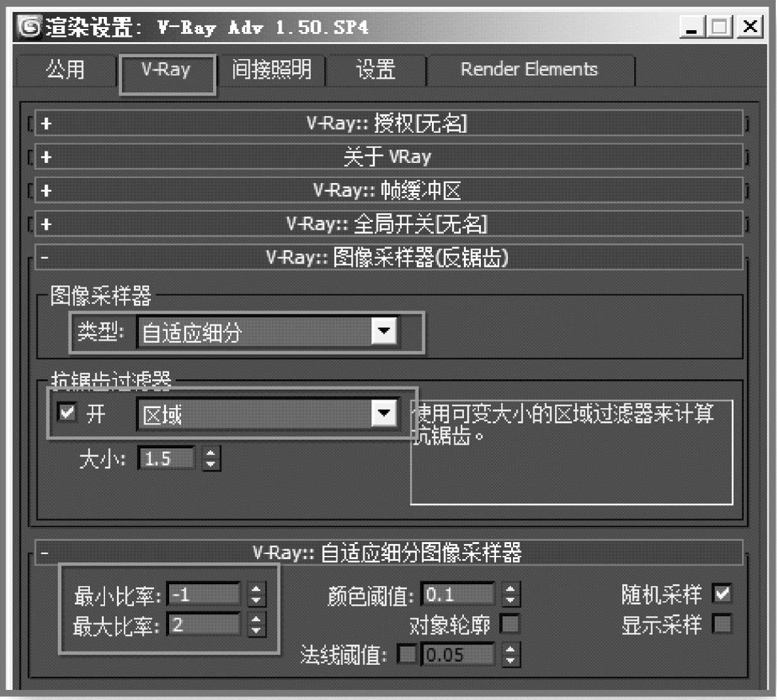
Task: Click the 最小比率 input field
Action: click(x=204, y=594)
